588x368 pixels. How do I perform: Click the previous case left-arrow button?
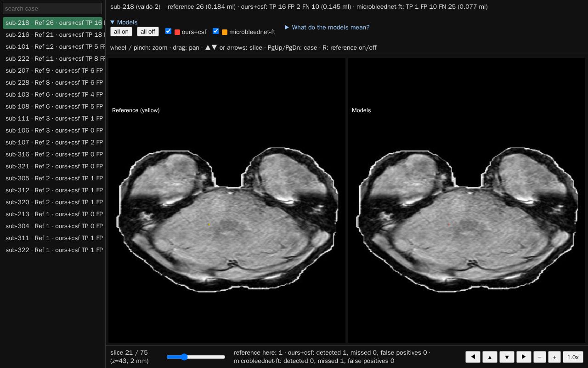click(473, 357)
